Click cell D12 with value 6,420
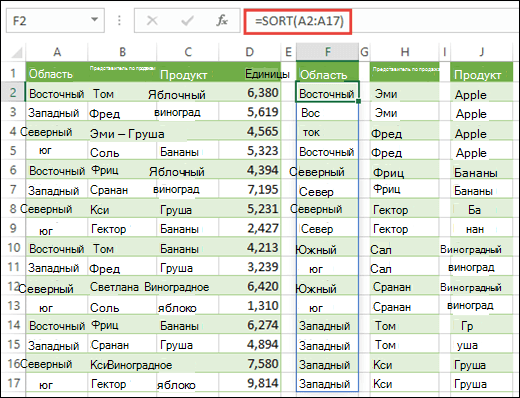This screenshot has height=398, width=520. pyautogui.click(x=249, y=286)
